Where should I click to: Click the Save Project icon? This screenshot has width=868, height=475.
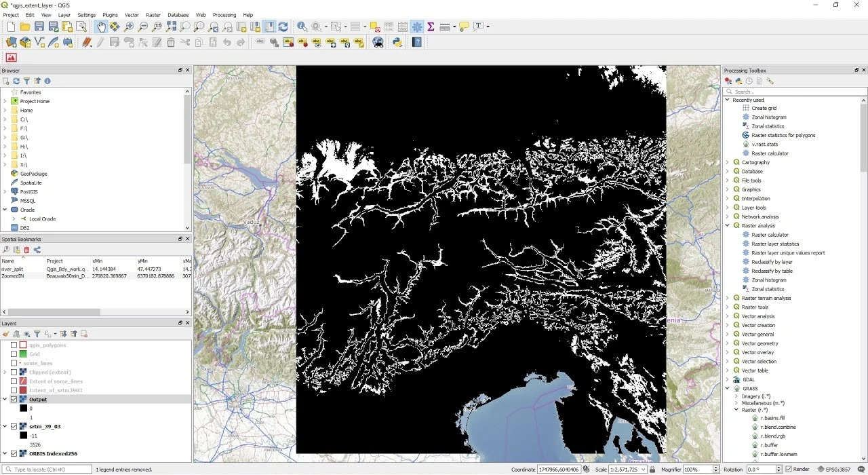click(39, 26)
